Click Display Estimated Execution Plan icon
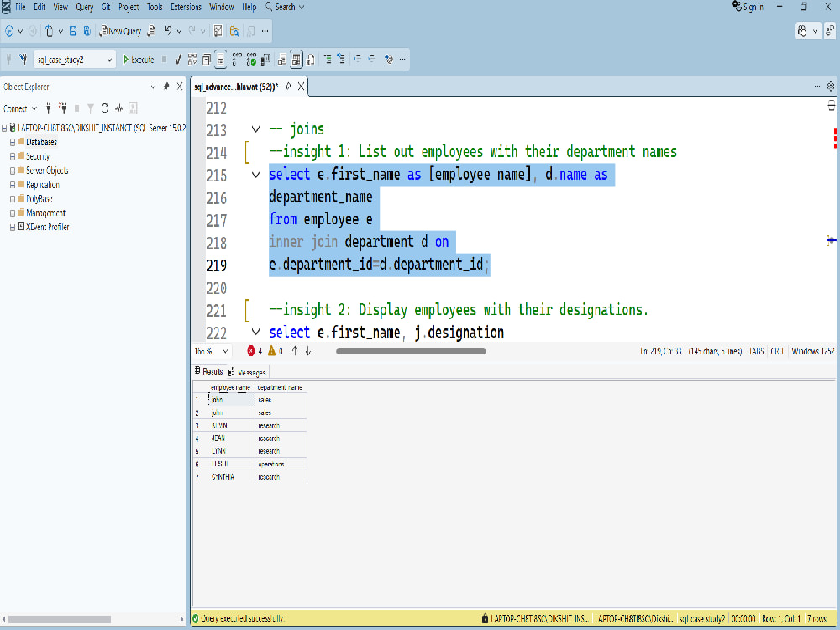840x630 pixels. pos(192,60)
